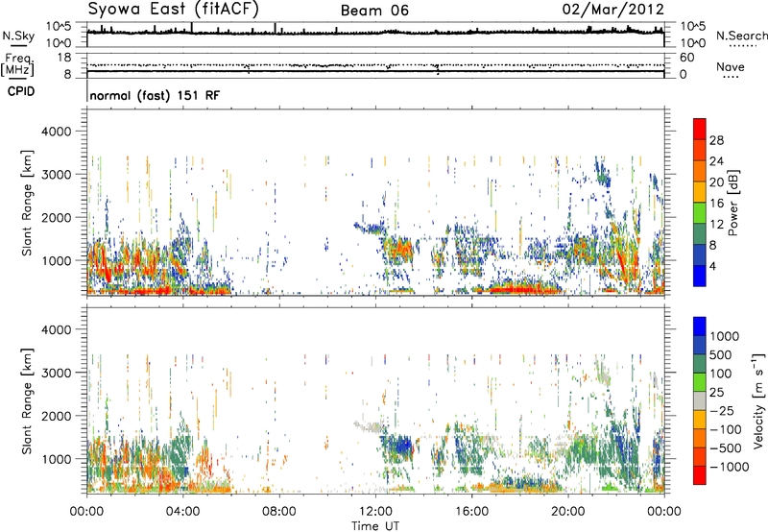Viewport: 768px width, 532px height.
Task: Click the '12:00' time tick label
Action: click(x=375, y=512)
